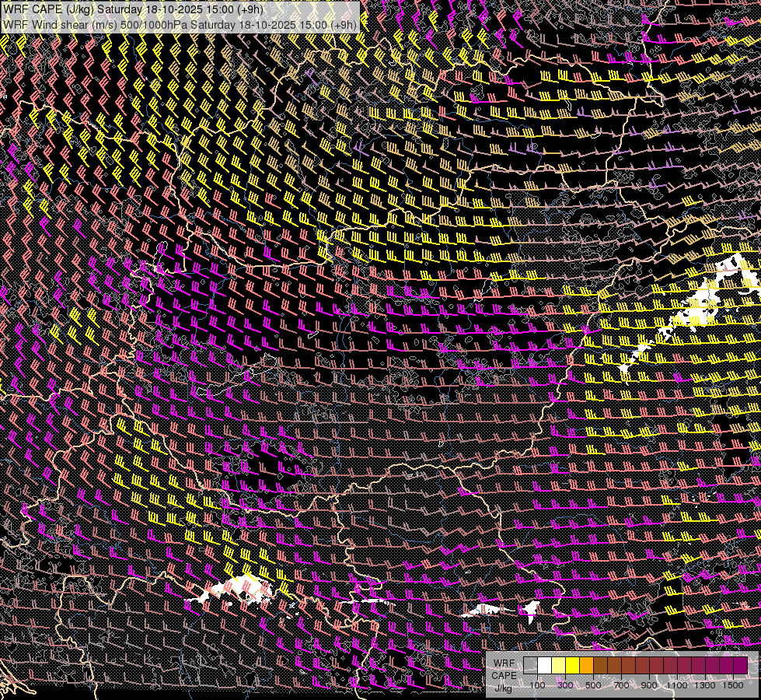Click the 700 legend tick label
Image resolution: width=761 pixels, height=700 pixels.
click(621, 685)
